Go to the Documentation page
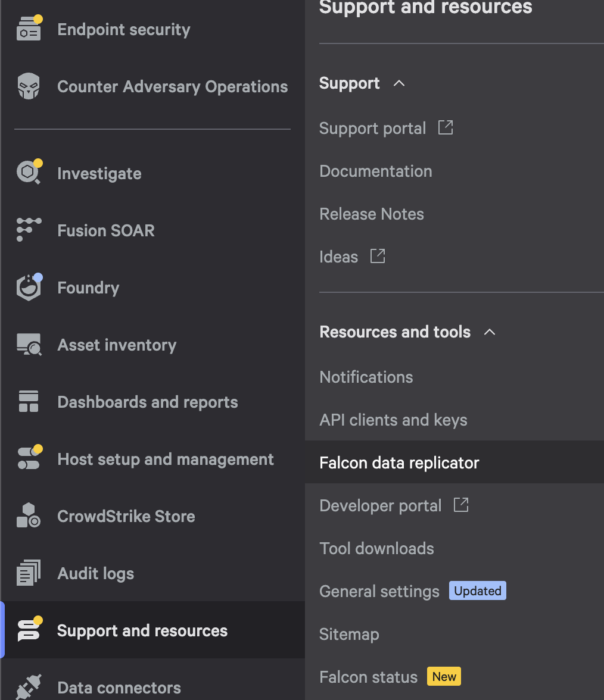Image resolution: width=604 pixels, height=700 pixels. pyautogui.click(x=375, y=171)
